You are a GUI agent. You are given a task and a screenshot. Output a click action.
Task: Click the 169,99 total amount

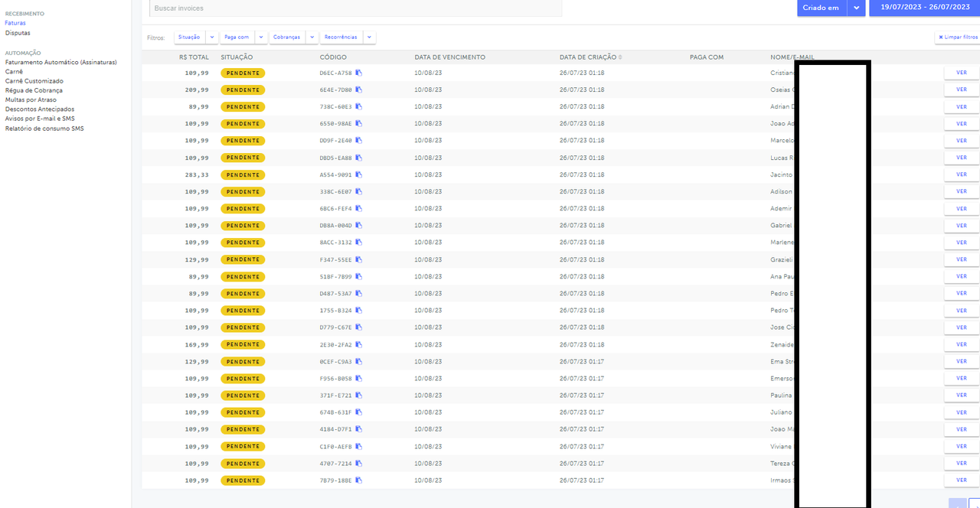[x=197, y=344]
